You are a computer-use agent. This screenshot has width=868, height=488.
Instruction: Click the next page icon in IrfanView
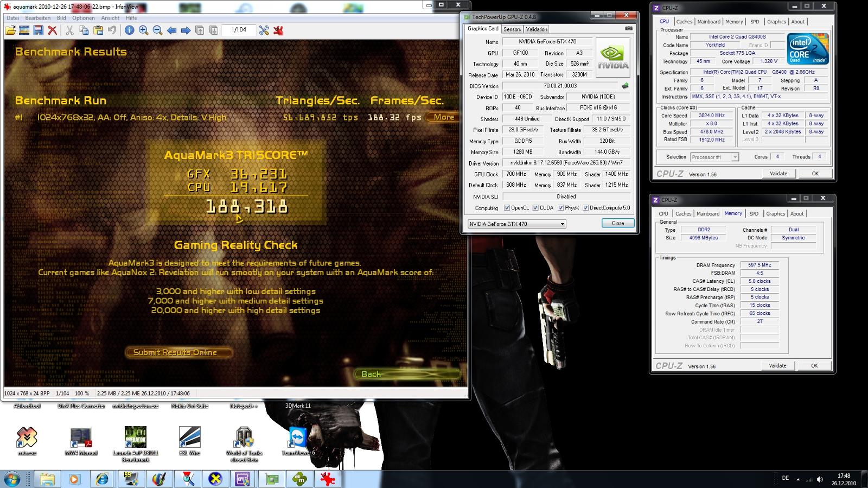(214, 30)
